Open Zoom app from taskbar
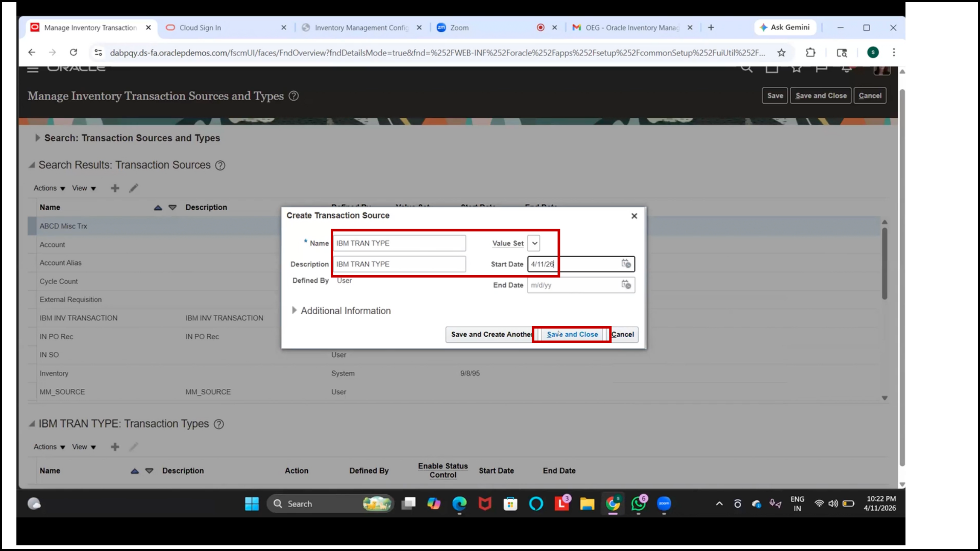The width and height of the screenshot is (980, 551). click(x=664, y=504)
